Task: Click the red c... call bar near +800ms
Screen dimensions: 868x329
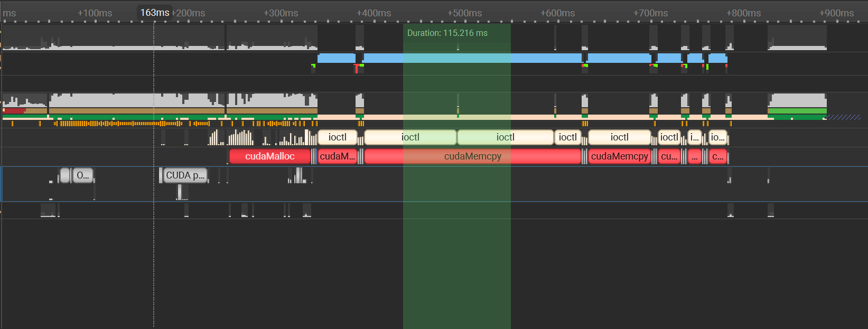Action: coord(718,156)
